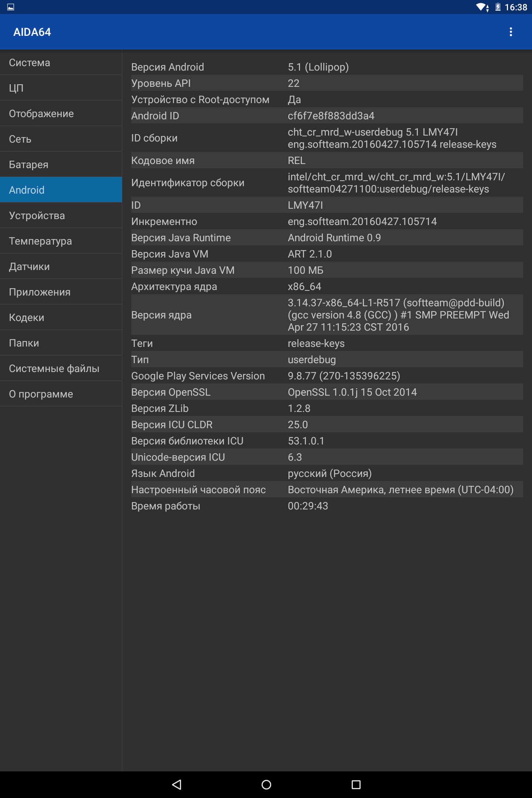Select the Кодовое имя value REL
Image resolution: width=532 pixels, height=798 pixels.
(296, 160)
